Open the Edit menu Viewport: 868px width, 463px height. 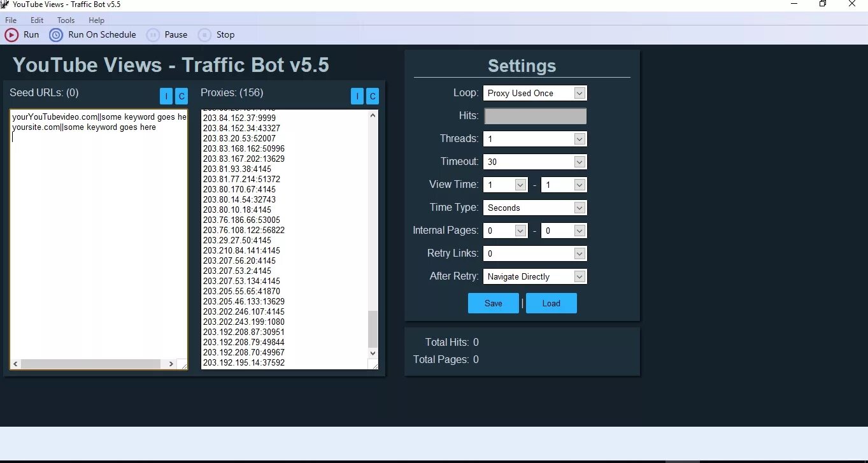[x=37, y=20]
